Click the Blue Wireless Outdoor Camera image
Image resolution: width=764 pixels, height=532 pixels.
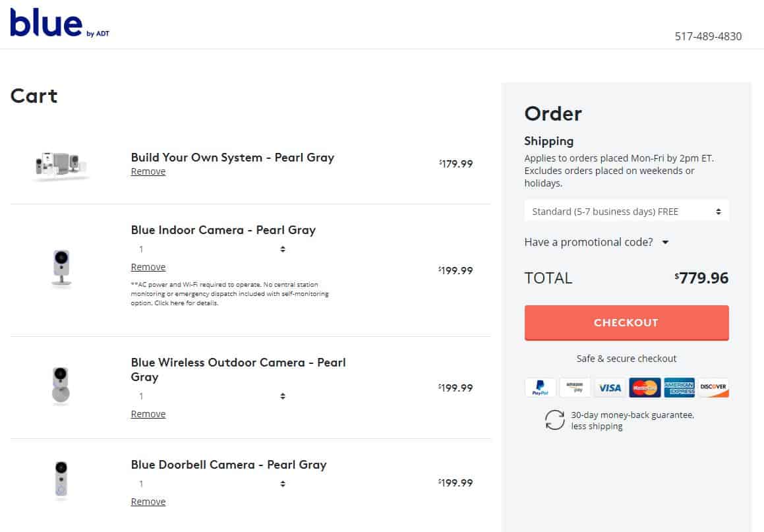[x=61, y=386]
